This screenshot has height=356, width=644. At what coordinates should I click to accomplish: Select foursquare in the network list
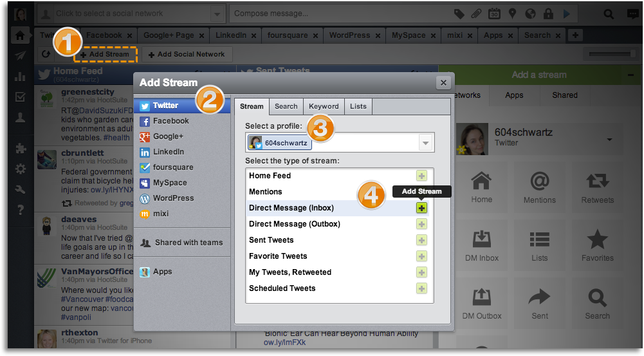181,167
